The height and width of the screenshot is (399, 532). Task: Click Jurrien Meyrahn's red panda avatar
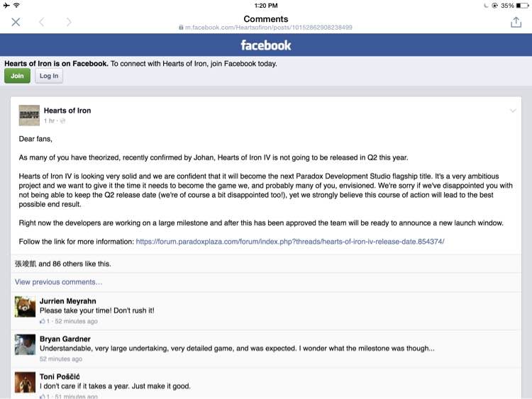pyautogui.click(x=25, y=307)
